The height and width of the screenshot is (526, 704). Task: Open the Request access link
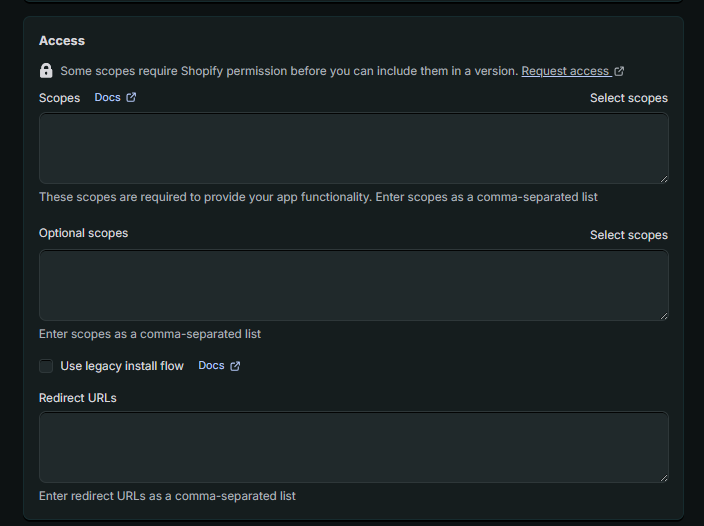click(565, 71)
